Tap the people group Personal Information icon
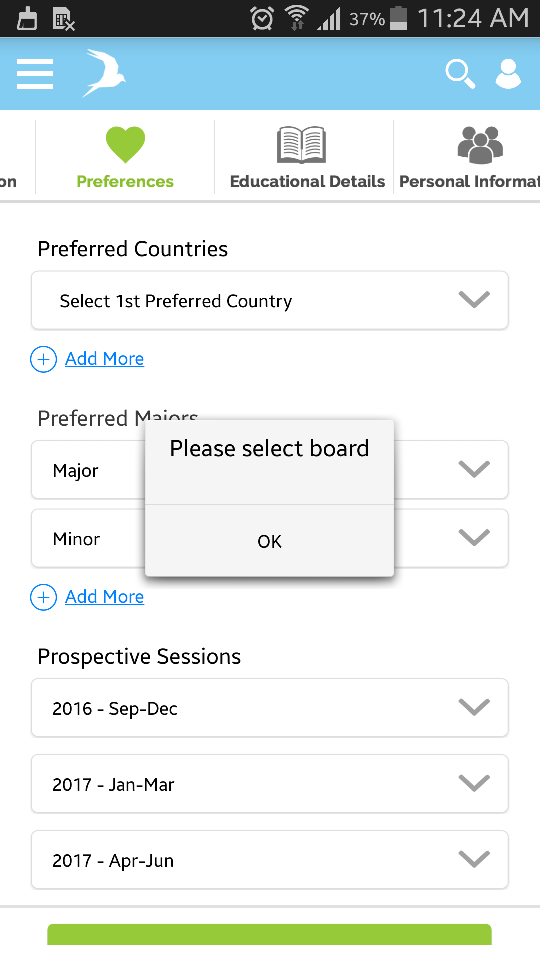This screenshot has width=540, height=960. [480, 145]
